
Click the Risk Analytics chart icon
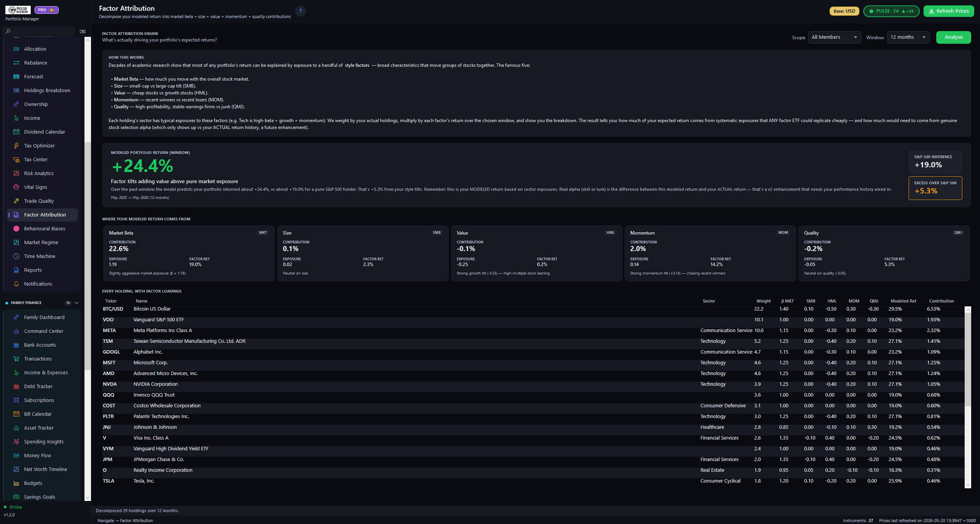(x=16, y=173)
